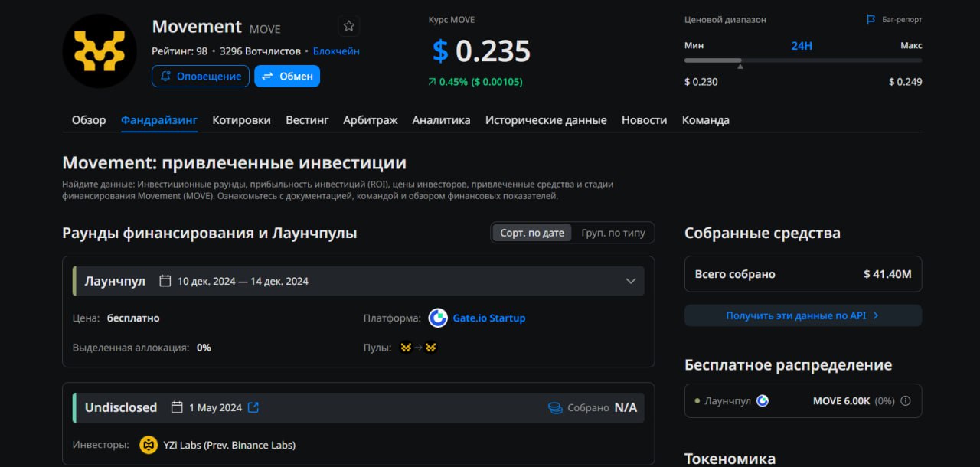Click the Макс price $ 0.249
The width and height of the screenshot is (980, 467).
pos(906,82)
